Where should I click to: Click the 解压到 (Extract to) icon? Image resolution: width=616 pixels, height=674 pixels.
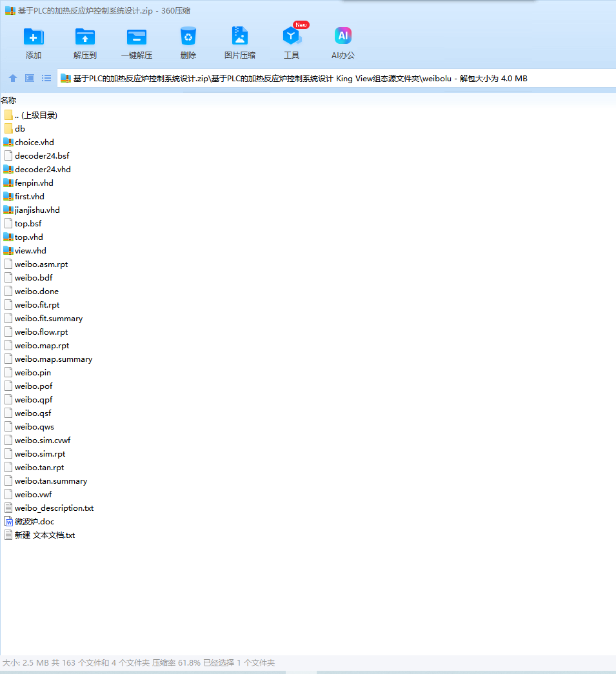tap(84, 37)
